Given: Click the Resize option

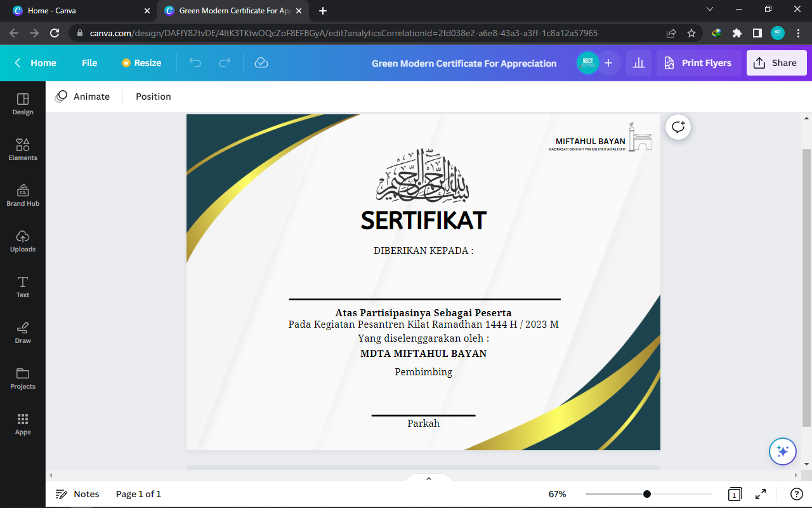Looking at the screenshot, I should coord(141,63).
